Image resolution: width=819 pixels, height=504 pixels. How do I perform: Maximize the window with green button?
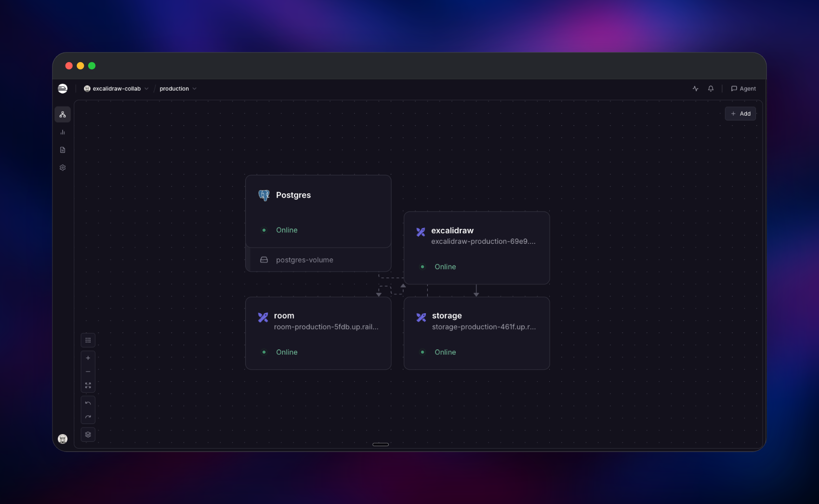pos(92,66)
